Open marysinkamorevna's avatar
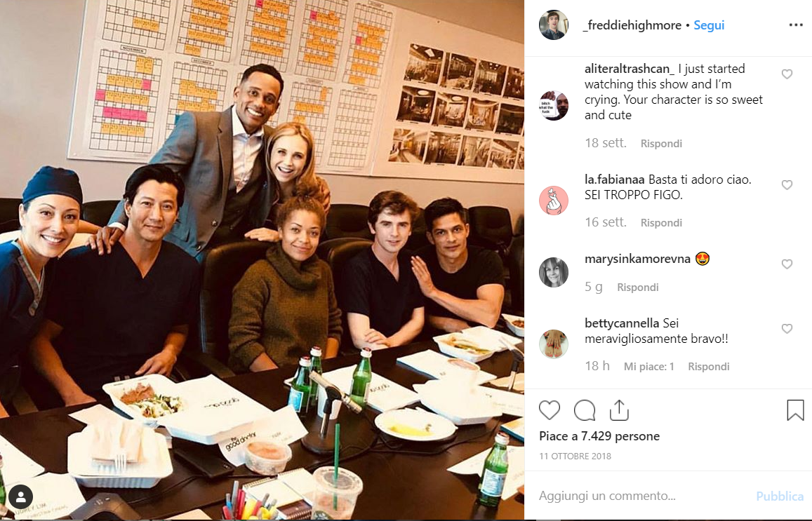The width and height of the screenshot is (812, 521). (554, 272)
